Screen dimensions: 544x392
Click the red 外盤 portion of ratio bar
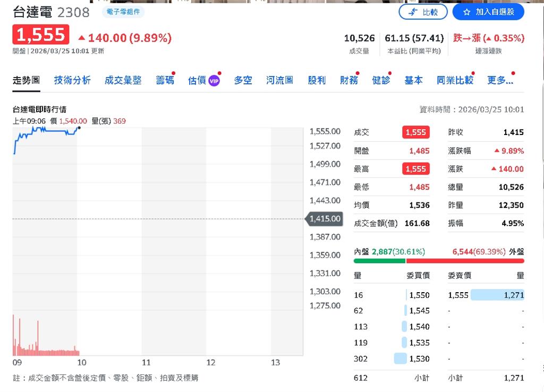tap(465, 261)
